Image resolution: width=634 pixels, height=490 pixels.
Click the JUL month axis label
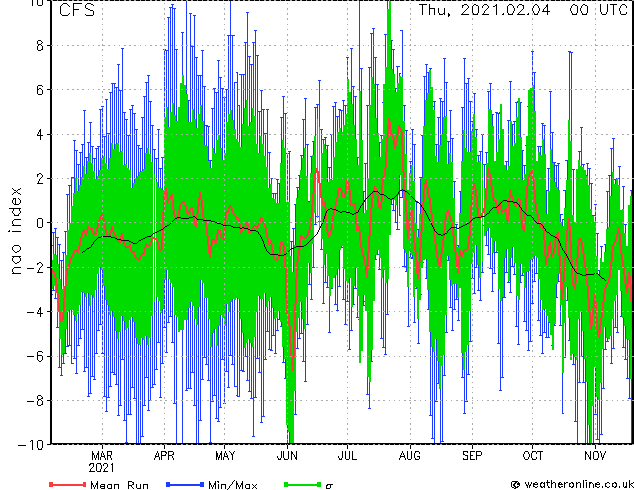347,456
